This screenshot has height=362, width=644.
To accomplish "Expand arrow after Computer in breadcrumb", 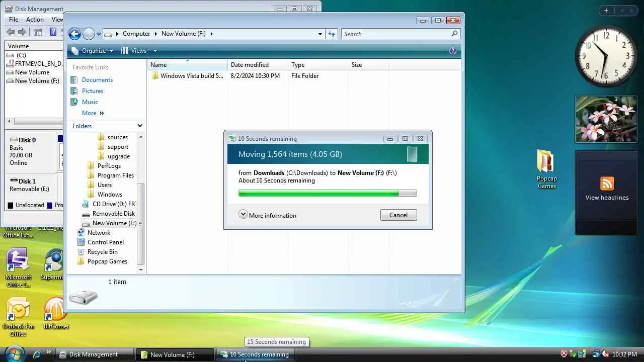I will pyautogui.click(x=155, y=34).
